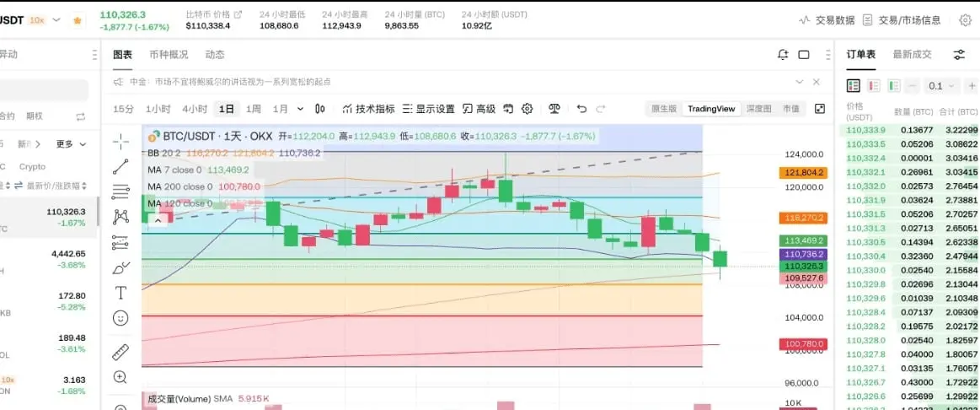
Task: Open 高级 advanced options
Action: (479, 109)
